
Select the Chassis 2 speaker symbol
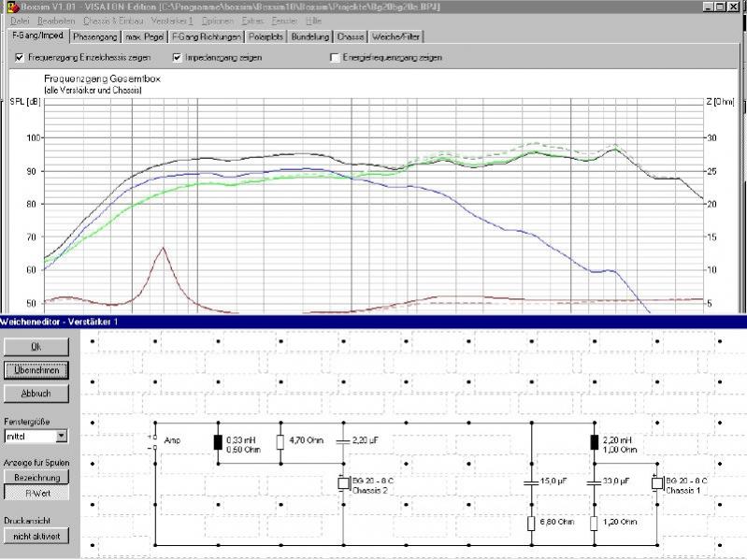point(343,483)
